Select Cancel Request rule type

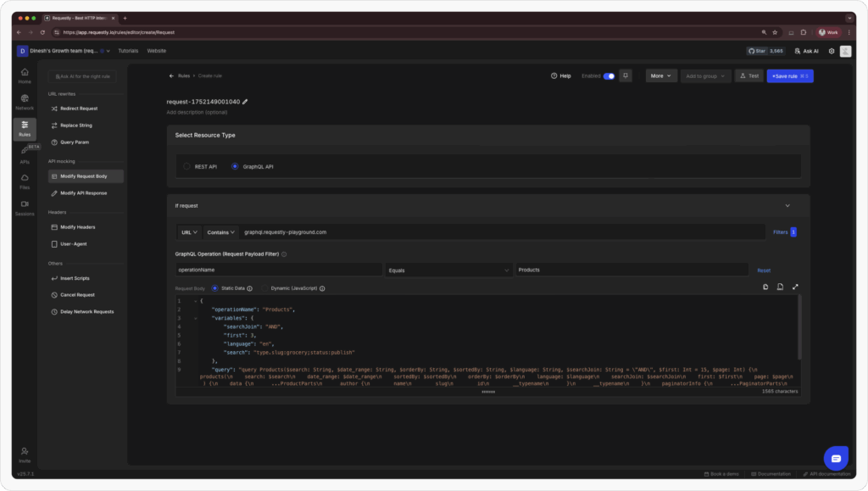click(86, 295)
